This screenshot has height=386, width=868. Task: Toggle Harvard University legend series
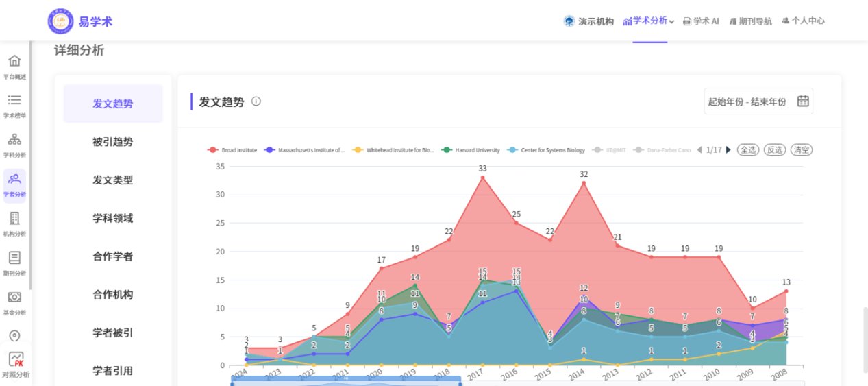tap(470, 150)
